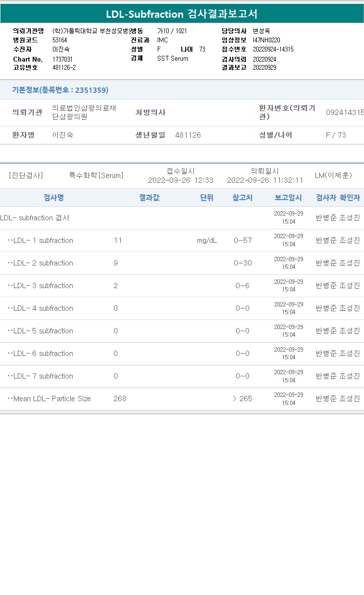Image resolution: width=364 pixels, height=595 pixels.
Task: Select the LDL- 7 subfraction row
Action: 182,376
